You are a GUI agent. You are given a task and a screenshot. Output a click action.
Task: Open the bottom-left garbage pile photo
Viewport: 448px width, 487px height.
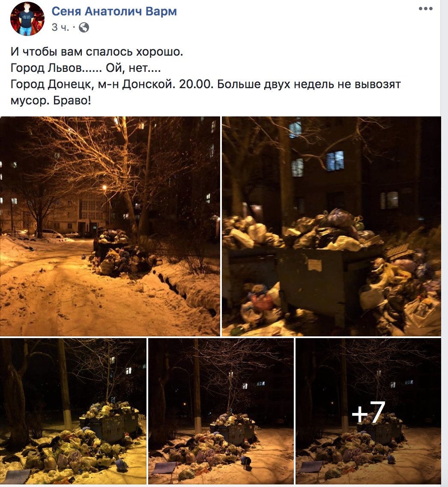(x=73, y=411)
